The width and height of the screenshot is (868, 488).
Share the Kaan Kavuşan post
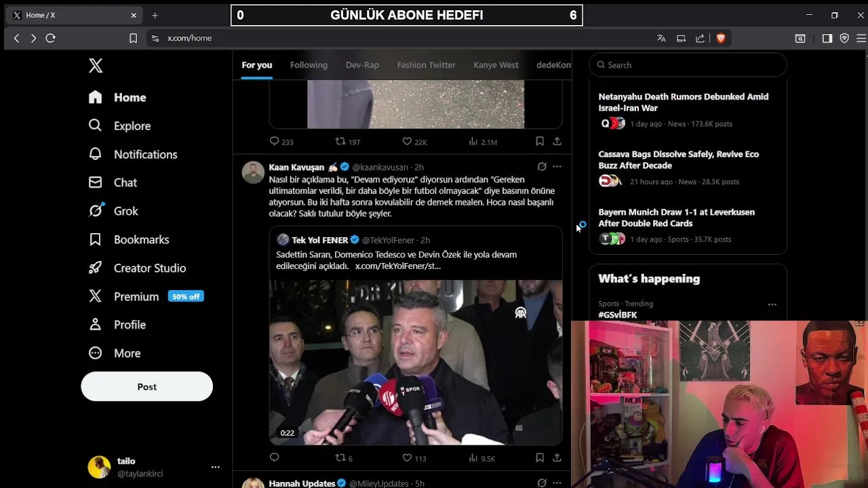(x=557, y=458)
